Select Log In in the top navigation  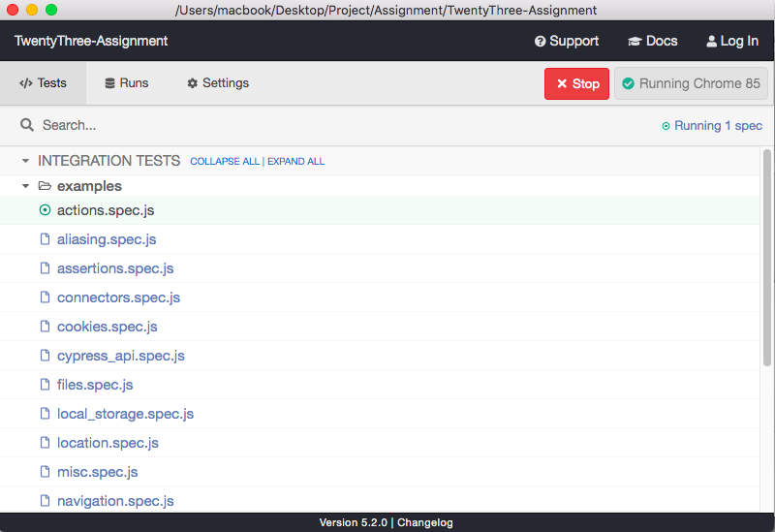coord(732,41)
